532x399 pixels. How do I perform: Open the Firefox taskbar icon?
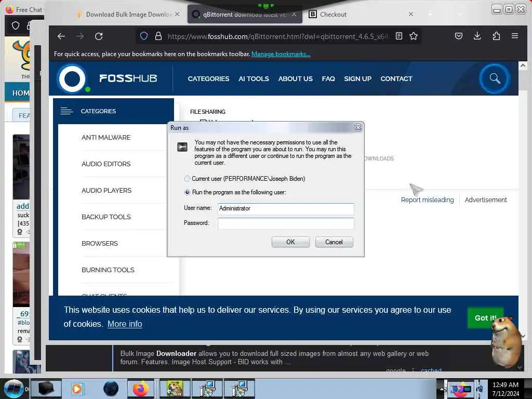coord(140,389)
